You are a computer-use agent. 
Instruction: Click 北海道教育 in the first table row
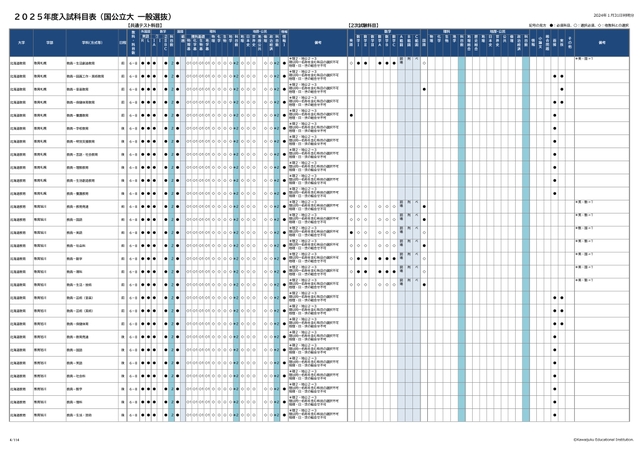[20, 62]
